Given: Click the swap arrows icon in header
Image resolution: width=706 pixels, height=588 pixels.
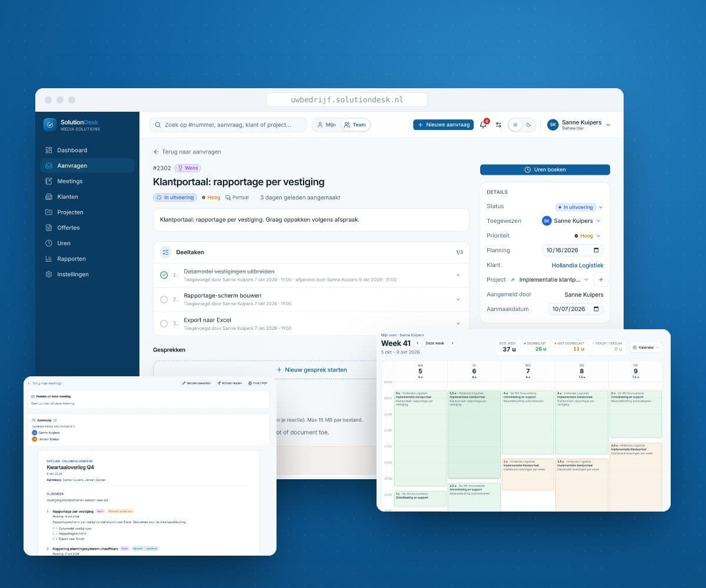Looking at the screenshot, I should point(498,125).
